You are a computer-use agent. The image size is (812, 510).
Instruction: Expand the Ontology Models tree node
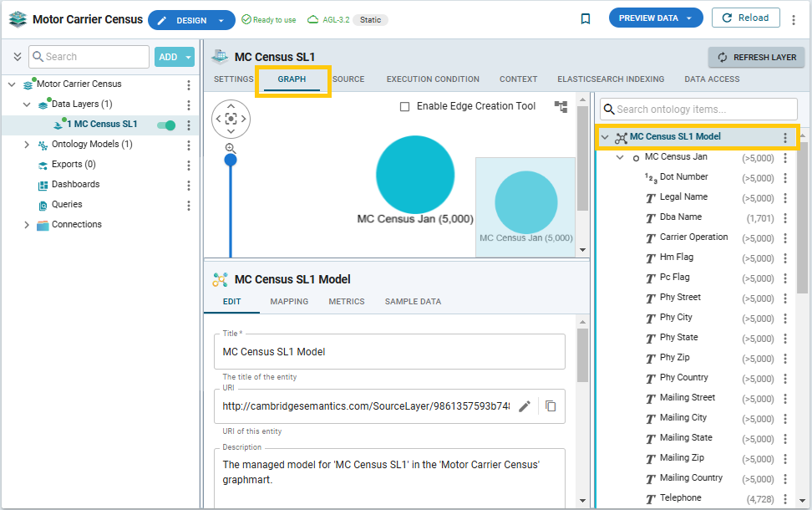tap(27, 145)
